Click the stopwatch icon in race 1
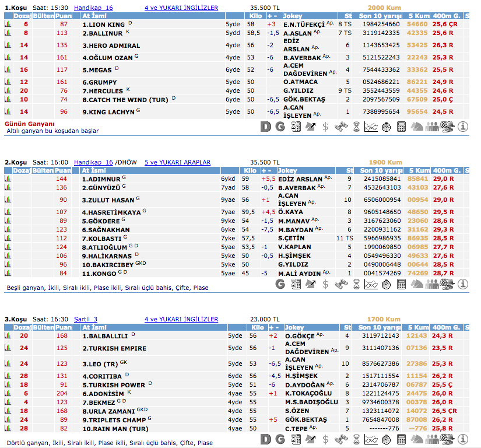Screen dimensions: 481x448 (387, 127)
